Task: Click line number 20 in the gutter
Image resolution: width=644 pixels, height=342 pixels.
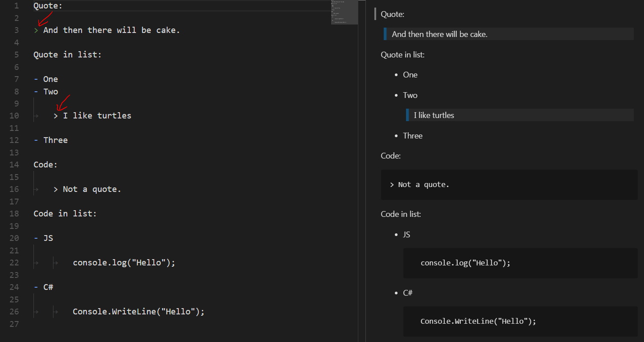Action: pyautogui.click(x=14, y=238)
